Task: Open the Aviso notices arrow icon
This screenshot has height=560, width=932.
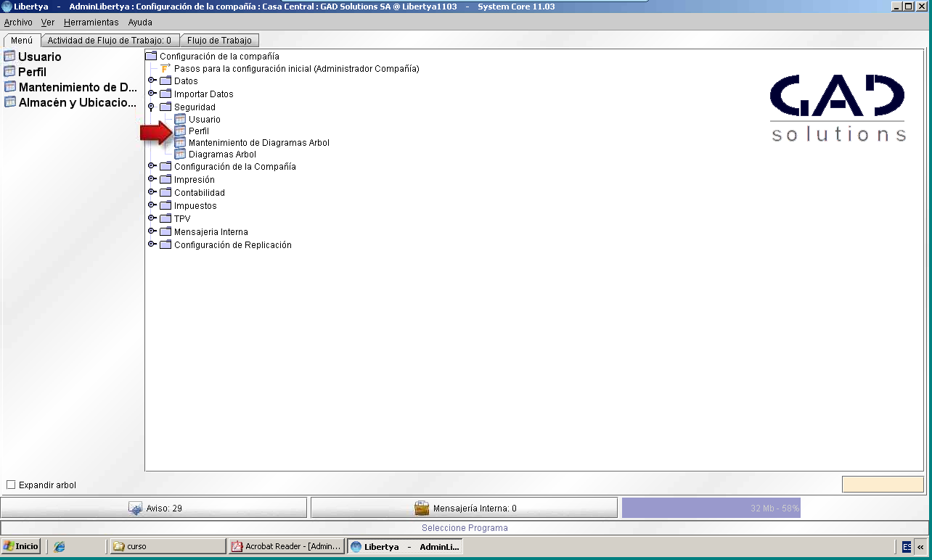Action: [x=135, y=508]
